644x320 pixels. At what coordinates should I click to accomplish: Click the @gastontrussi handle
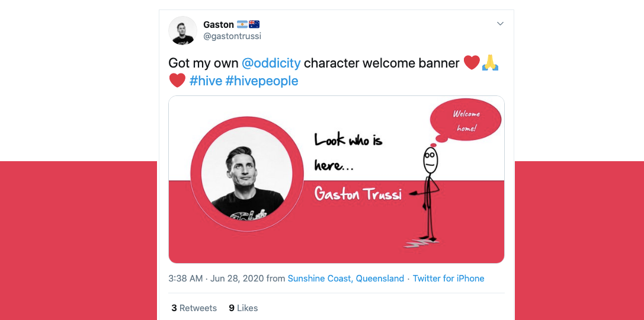[x=232, y=36]
